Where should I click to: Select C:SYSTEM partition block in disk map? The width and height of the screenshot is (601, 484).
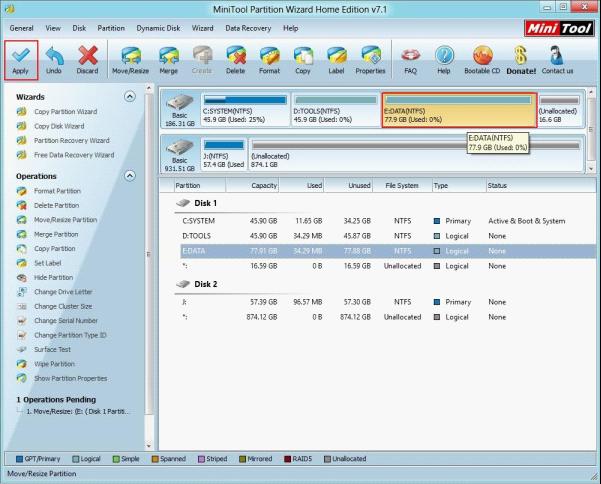point(245,110)
